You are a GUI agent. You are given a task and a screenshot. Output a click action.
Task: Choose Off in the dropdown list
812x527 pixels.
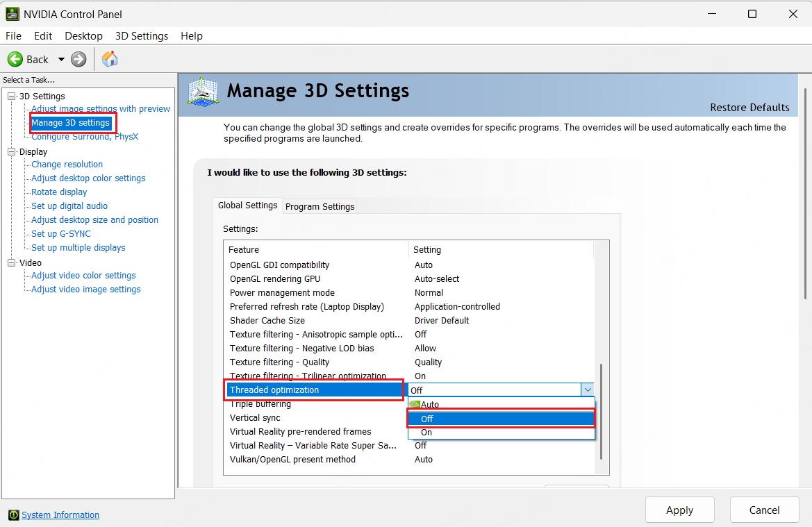click(x=502, y=418)
